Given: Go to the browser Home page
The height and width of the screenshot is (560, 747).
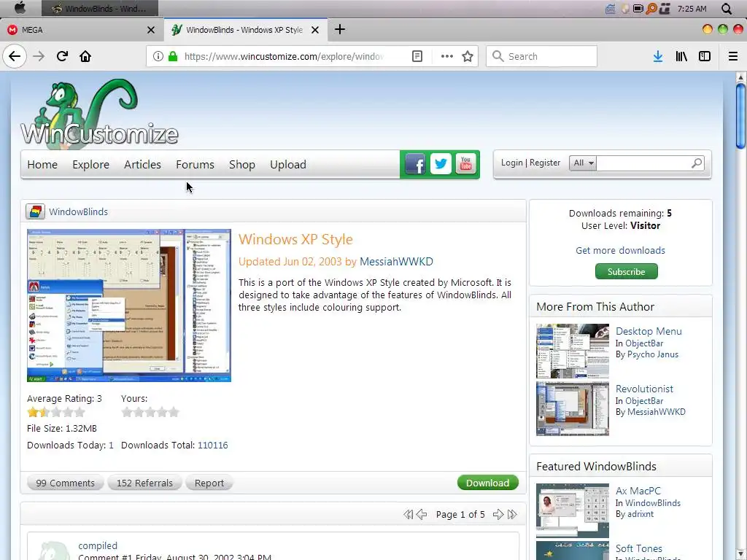Looking at the screenshot, I should tap(85, 56).
